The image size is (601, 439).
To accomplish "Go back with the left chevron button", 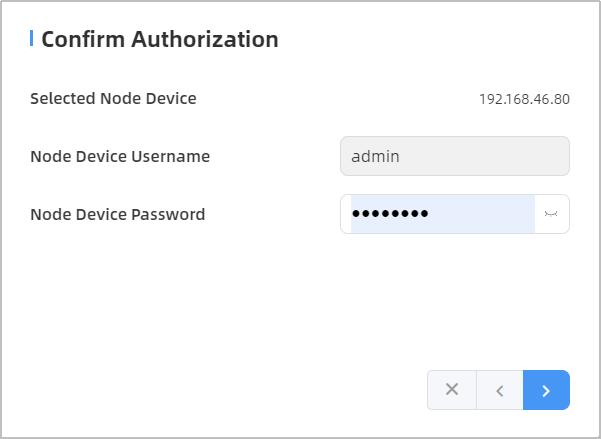I will 500,390.
